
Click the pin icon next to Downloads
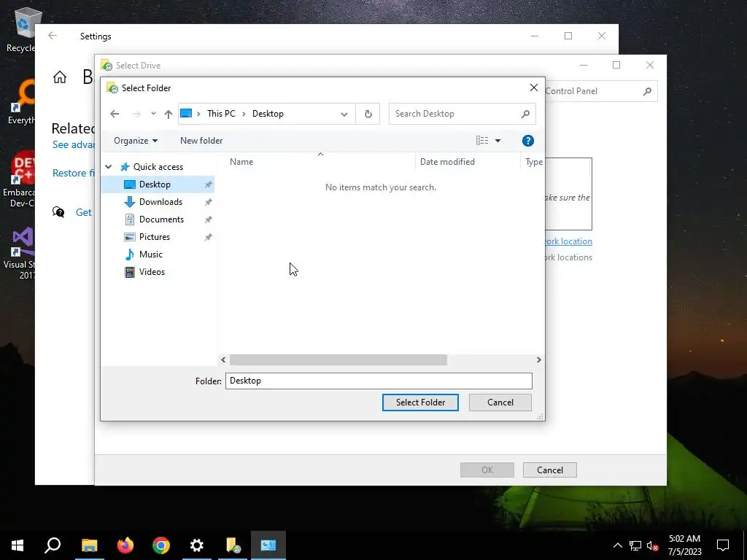click(208, 202)
